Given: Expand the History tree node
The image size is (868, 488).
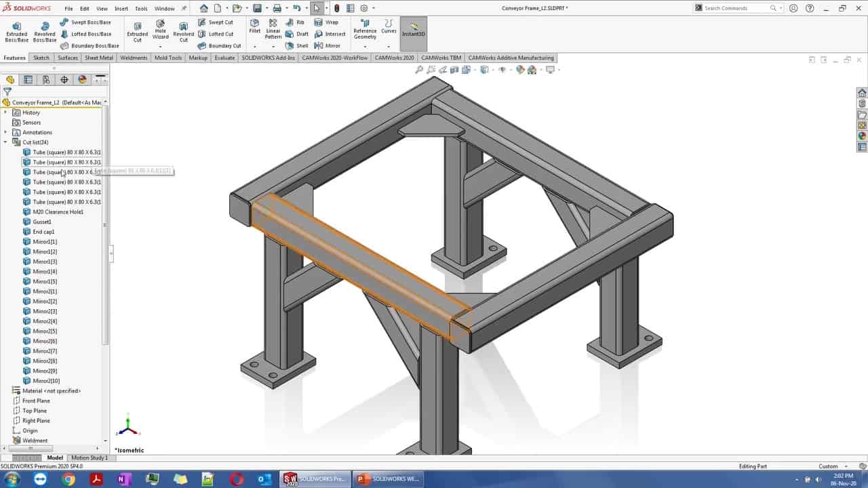Looking at the screenshot, I should coord(5,113).
